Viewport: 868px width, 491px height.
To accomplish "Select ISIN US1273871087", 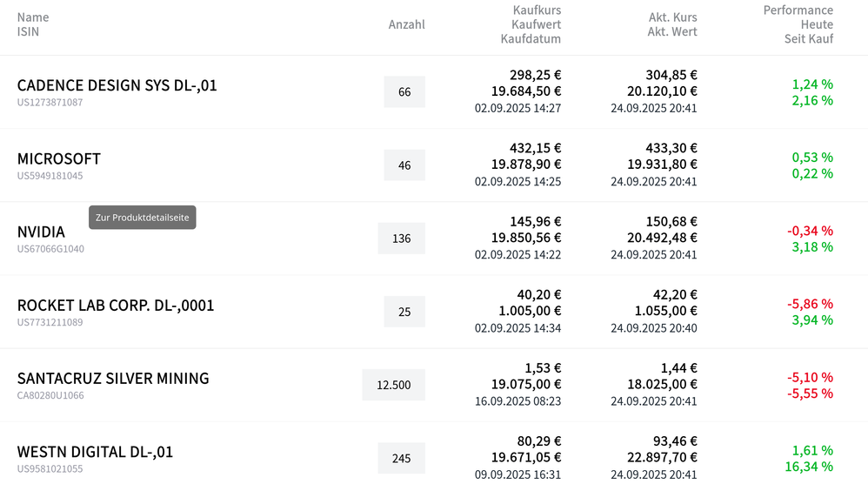I will click(50, 103).
